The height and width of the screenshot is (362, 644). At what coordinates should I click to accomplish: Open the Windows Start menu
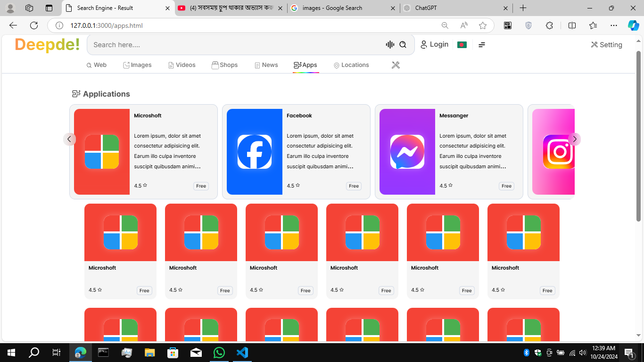tap(11, 353)
